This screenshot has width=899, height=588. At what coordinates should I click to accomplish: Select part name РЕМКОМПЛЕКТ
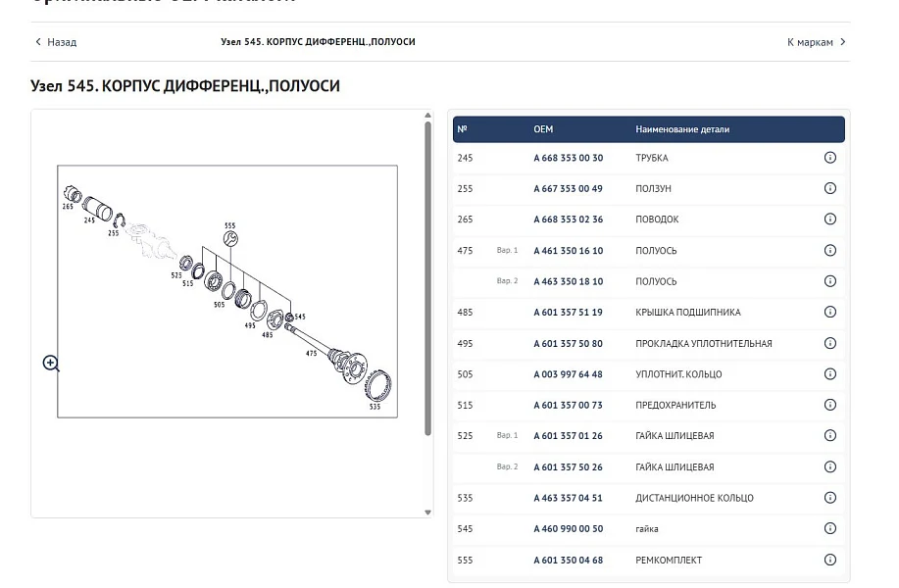click(669, 560)
